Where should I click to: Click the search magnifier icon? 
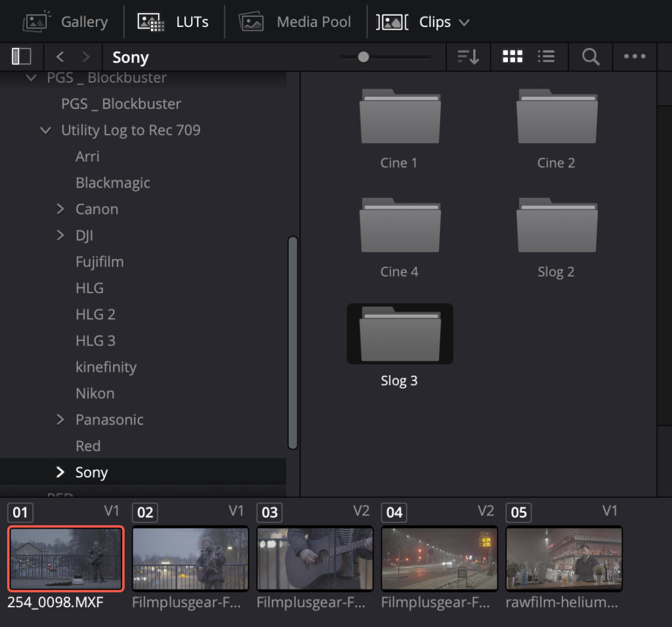[591, 57]
